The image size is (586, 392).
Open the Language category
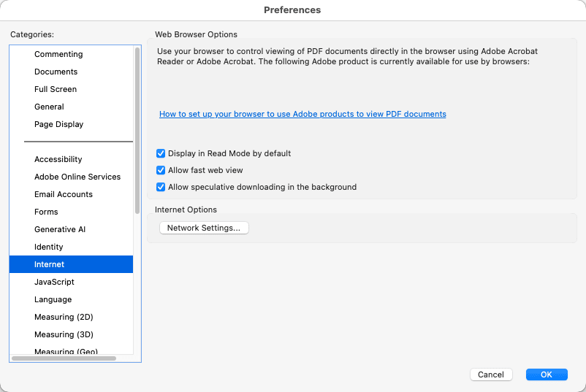coord(71,299)
